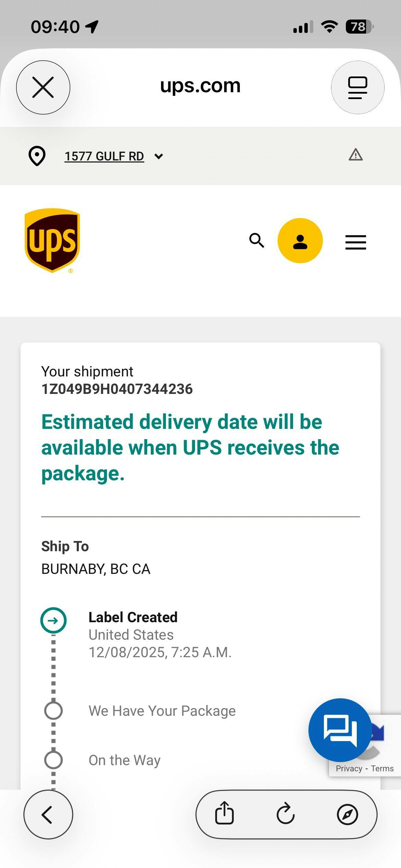Open the hamburger navigation menu
This screenshot has width=401, height=868.
tap(356, 242)
